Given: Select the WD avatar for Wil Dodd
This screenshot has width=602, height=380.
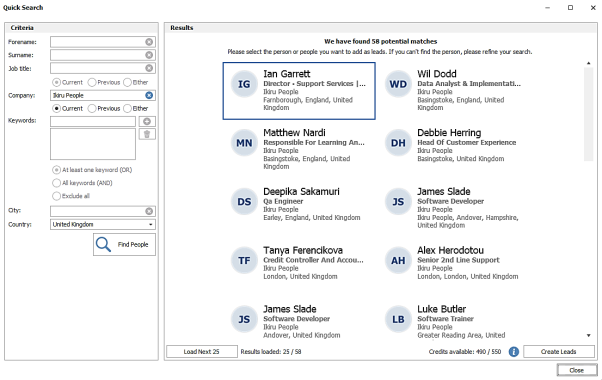Looking at the screenshot, I should coord(398,84).
